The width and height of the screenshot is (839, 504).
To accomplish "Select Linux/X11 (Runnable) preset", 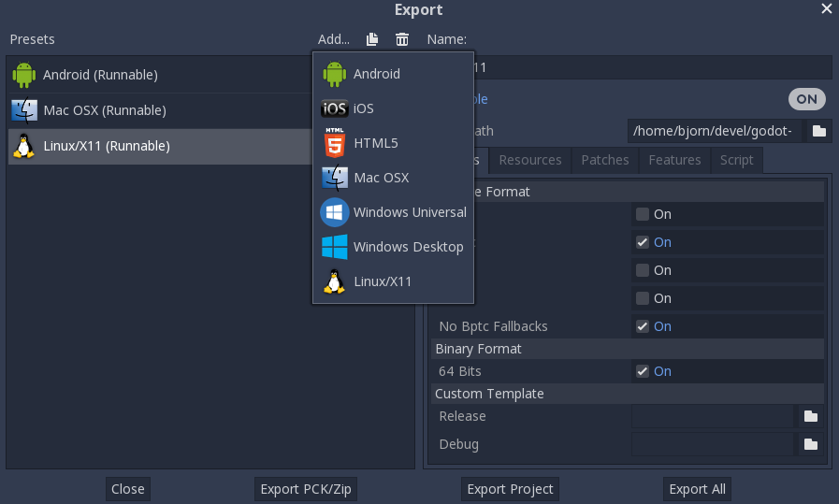I will click(x=159, y=146).
